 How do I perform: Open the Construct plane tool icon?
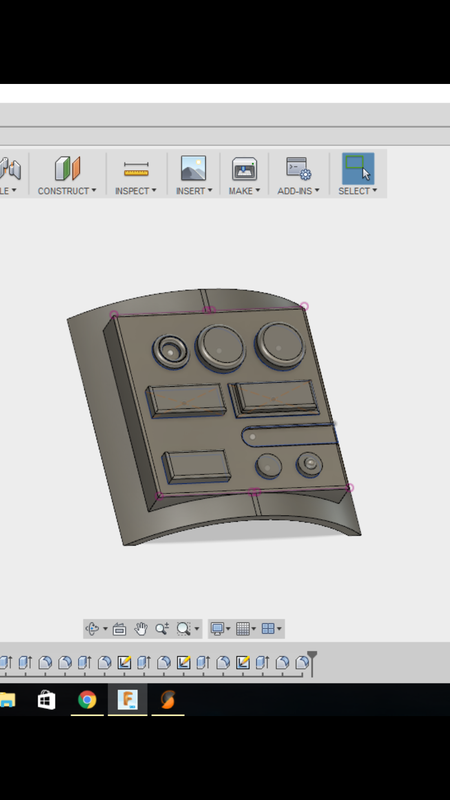(67, 168)
